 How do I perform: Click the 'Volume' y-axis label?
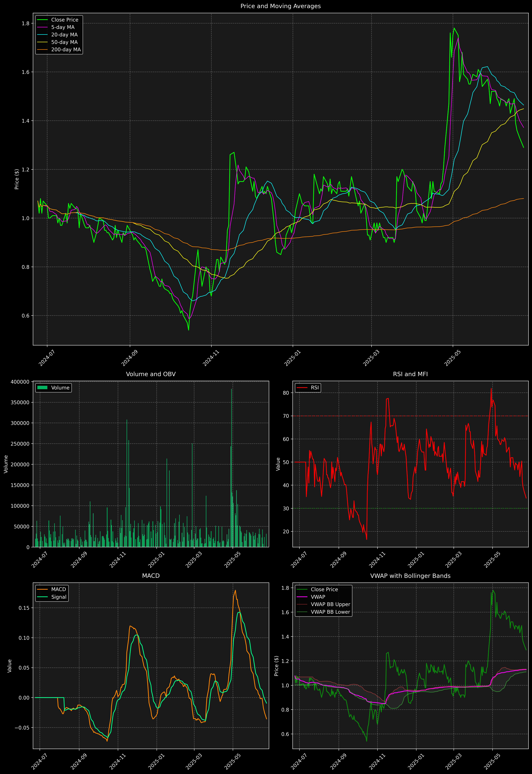(6, 464)
